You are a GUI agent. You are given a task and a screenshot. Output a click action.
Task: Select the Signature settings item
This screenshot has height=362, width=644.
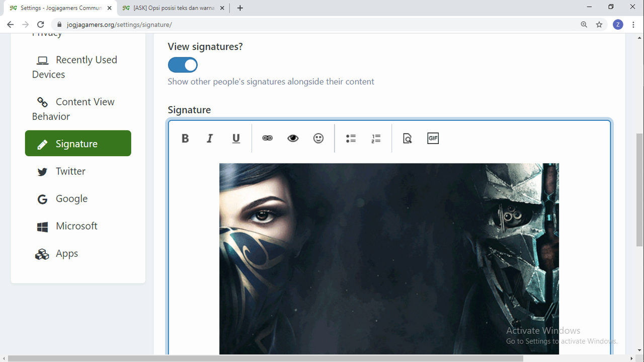click(78, 143)
